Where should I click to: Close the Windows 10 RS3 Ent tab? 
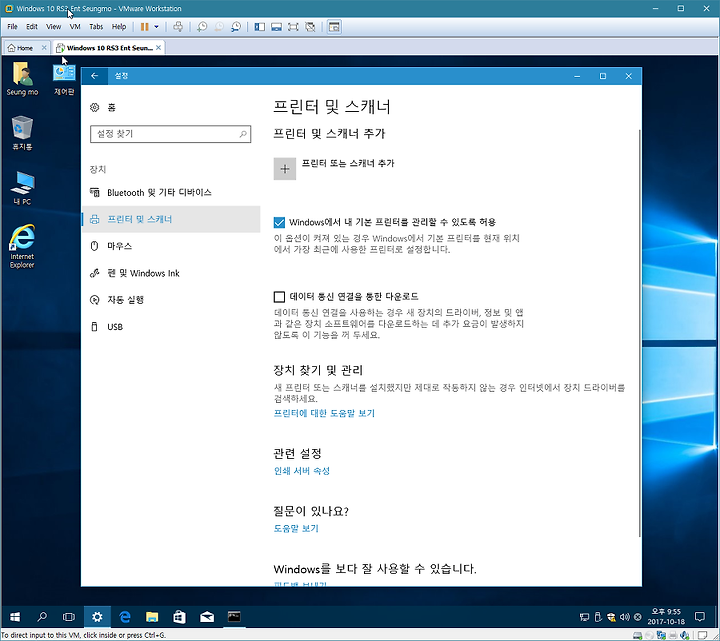coord(158,47)
